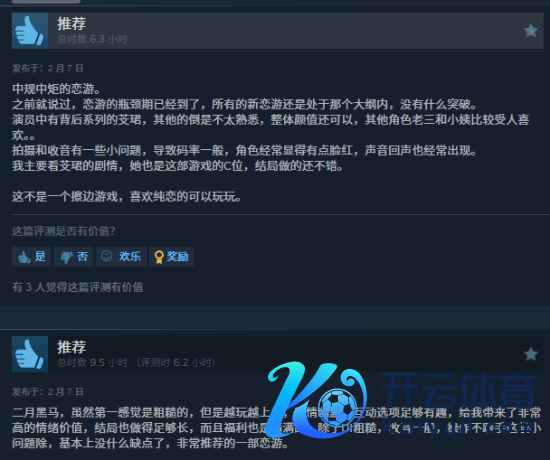Click the second review's 发布于: 2月7日 date

(x=48, y=392)
